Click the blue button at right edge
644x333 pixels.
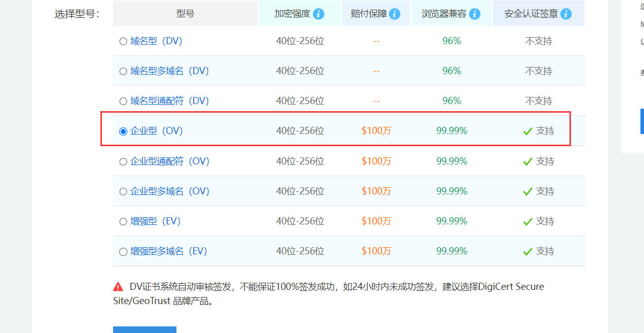pyautogui.click(x=642, y=121)
